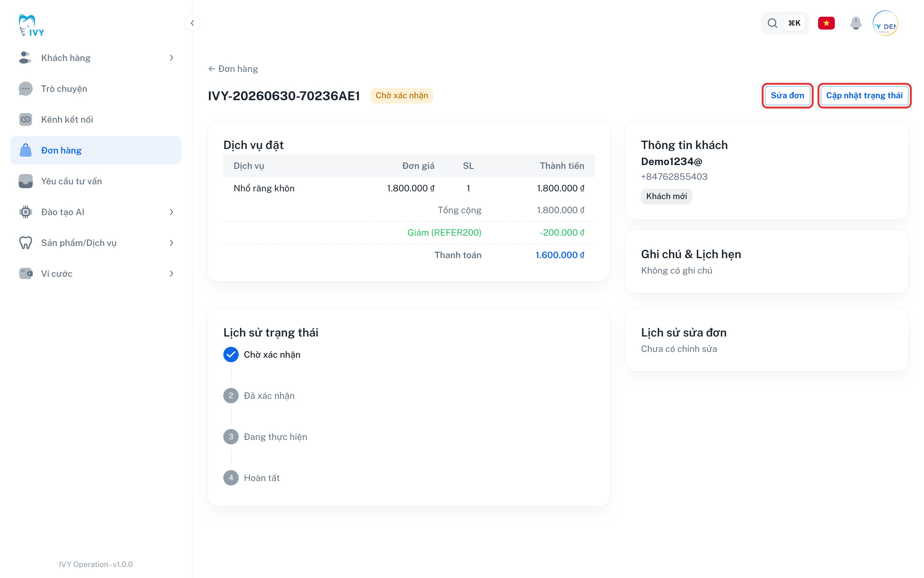This screenshot has height=578, width=924.
Task: Click the customer name Demo1234@
Action: [672, 161]
